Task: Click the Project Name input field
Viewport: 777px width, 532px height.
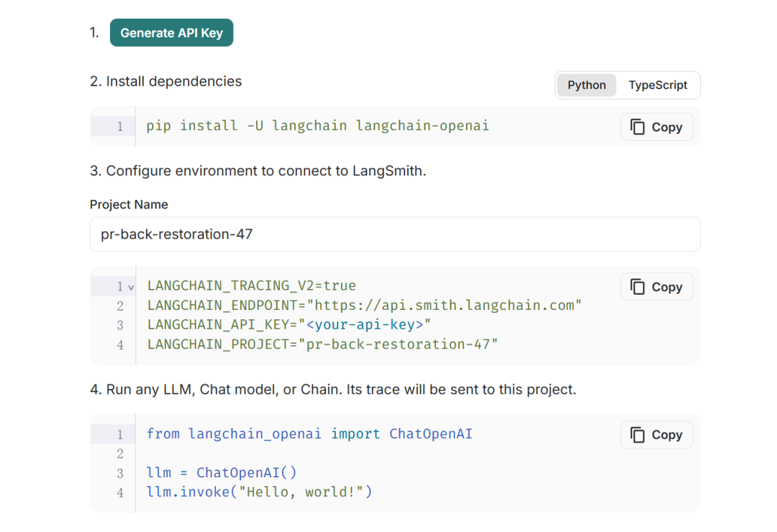Action: point(395,234)
